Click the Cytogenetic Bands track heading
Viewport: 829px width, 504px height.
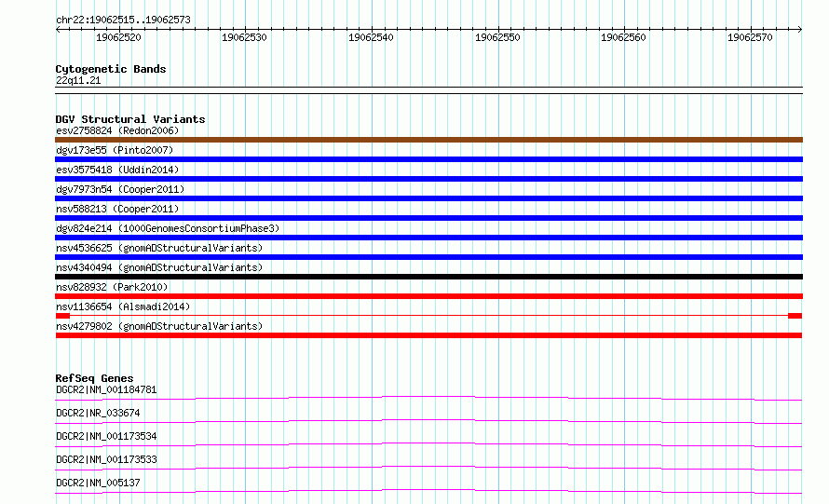(111, 69)
